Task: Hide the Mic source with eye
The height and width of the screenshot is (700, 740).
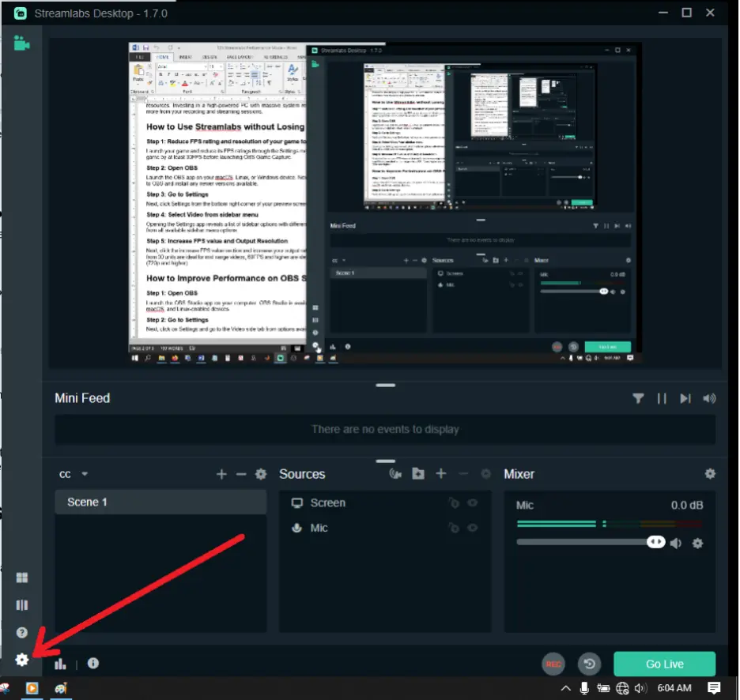Action: pyautogui.click(x=473, y=528)
